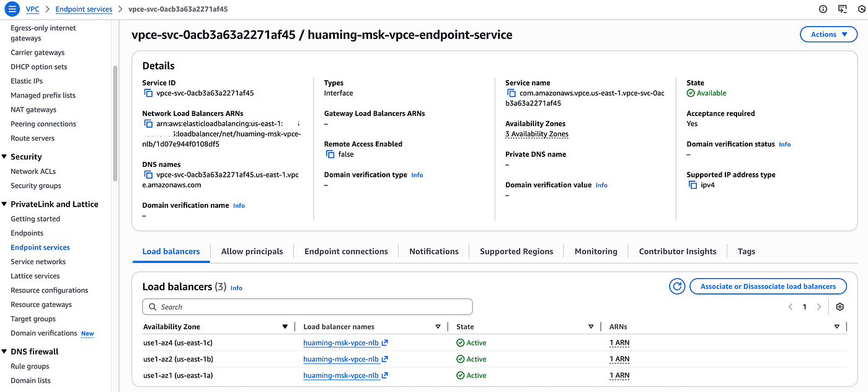The width and height of the screenshot is (868, 392).
Task: Open Endpoints in the sidebar
Action: [27, 233]
